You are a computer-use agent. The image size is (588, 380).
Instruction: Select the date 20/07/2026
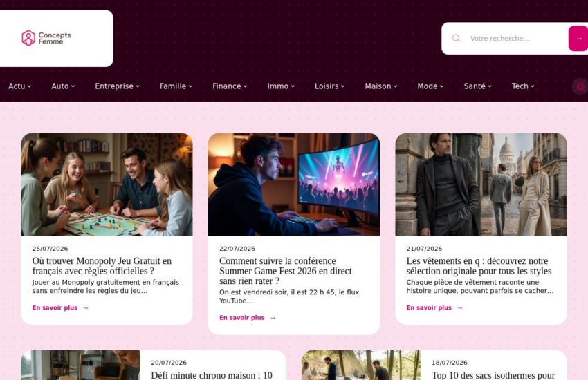tap(169, 363)
